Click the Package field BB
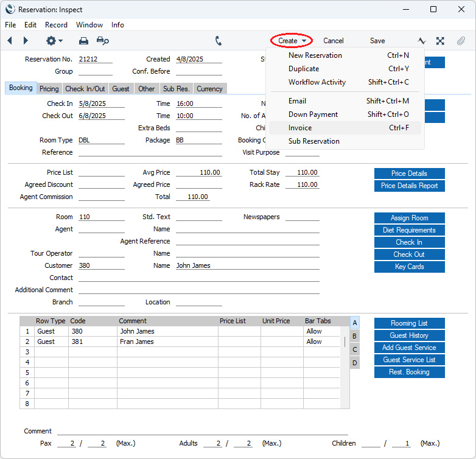The image size is (476, 459). point(199,140)
